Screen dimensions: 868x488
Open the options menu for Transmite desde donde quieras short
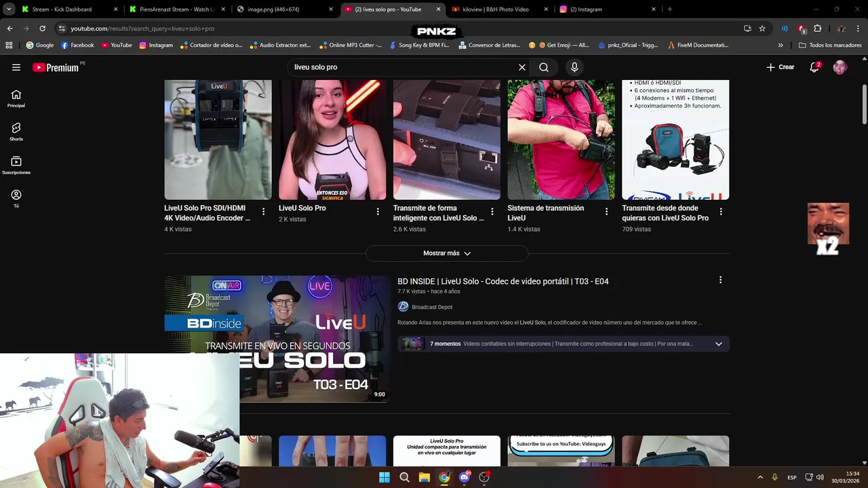tap(721, 211)
